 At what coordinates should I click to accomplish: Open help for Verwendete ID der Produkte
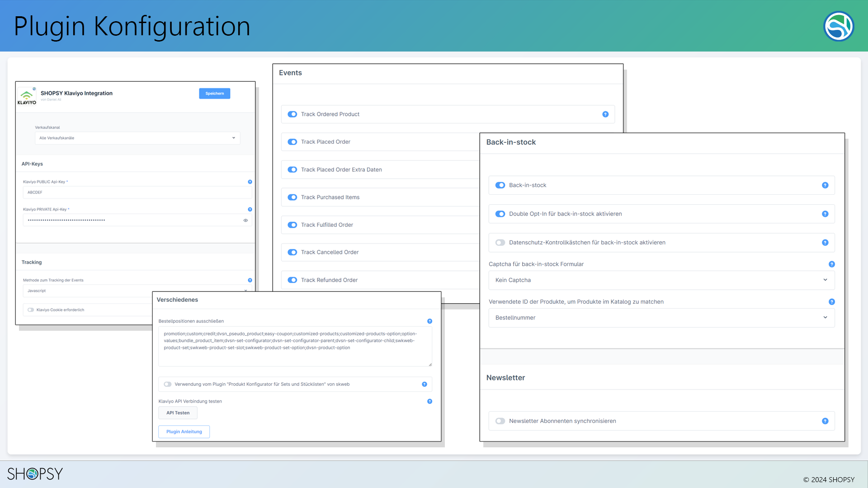coord(831,302)
